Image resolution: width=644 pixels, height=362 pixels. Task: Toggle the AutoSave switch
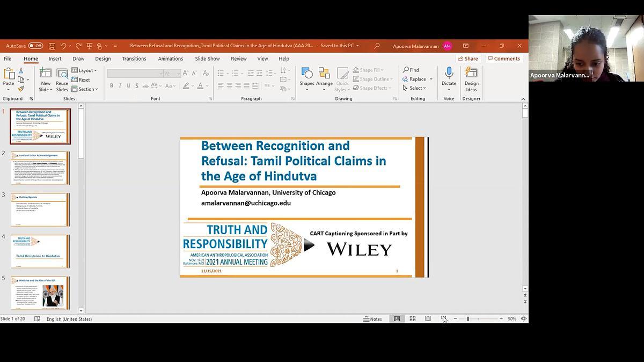click(x=35, y=46)
